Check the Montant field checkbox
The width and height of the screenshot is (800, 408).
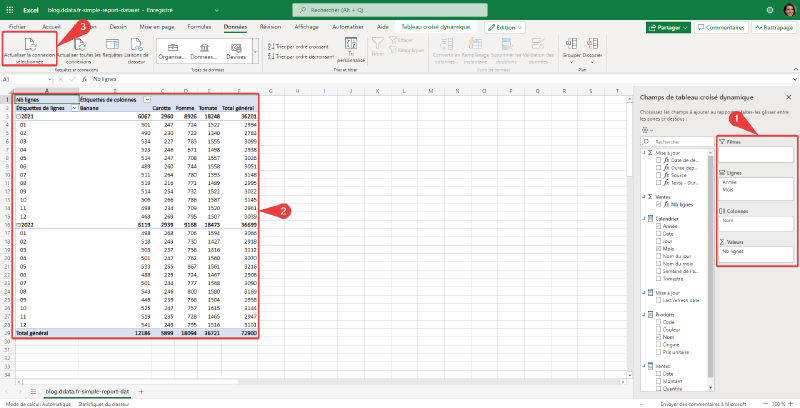pyautogui.click(x=659, y=381)
